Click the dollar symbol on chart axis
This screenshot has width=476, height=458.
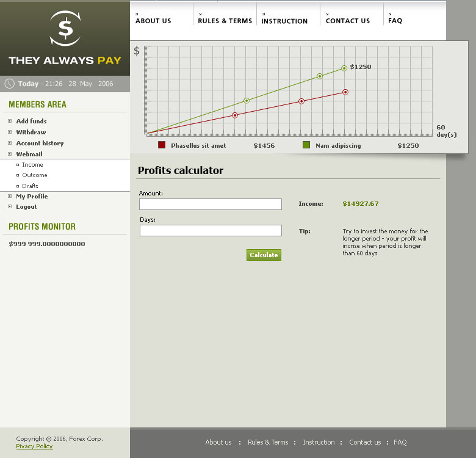point(137,51)
